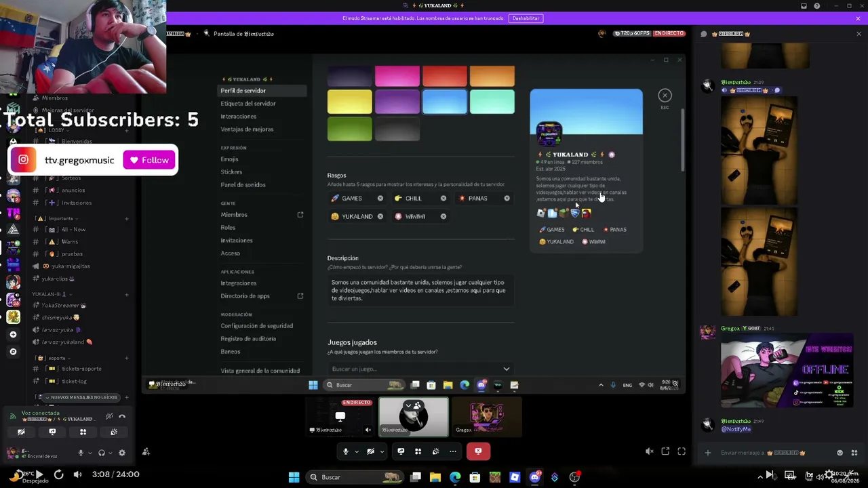Screen dimensions: 868x488
Task: Click the Windows Start button on taskbar
Action: pyautogui.click(x=294, y=477)
